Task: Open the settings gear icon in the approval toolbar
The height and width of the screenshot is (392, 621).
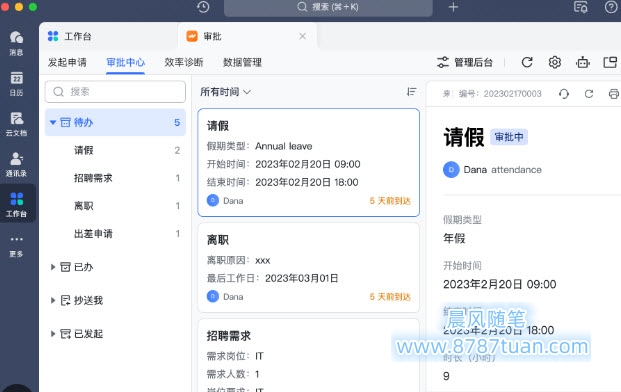Action: 554,62
